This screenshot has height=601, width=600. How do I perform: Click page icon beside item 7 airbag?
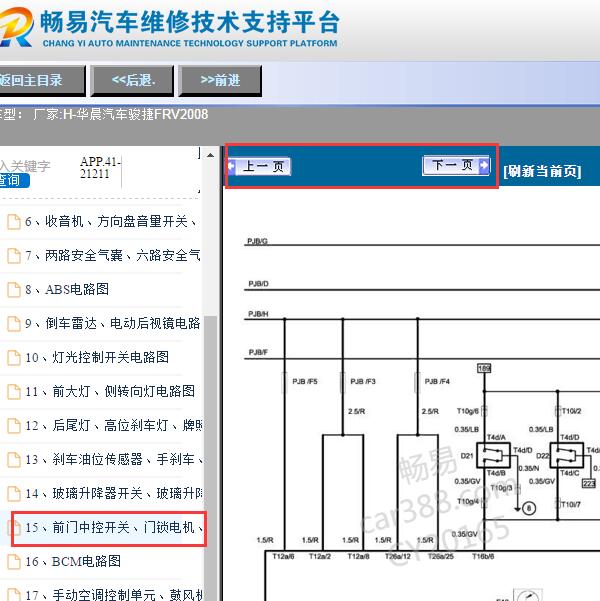(14, 255)
